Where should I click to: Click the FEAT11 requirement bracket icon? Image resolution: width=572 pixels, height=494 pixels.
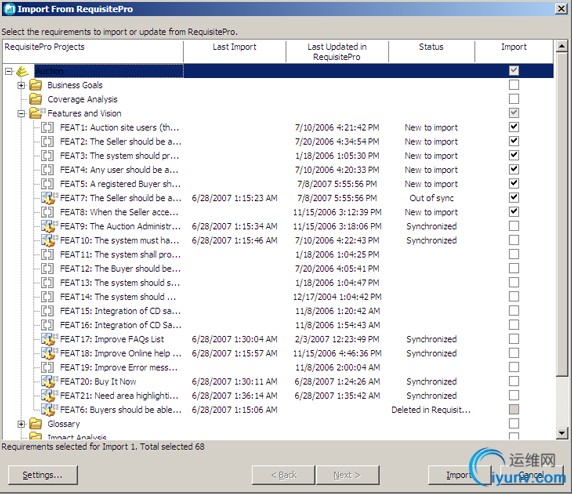pyautogui.click(x=47, y=254)
